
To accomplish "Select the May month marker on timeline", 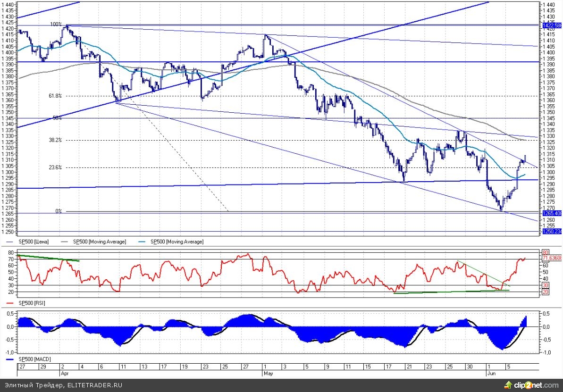I will 267,372.
